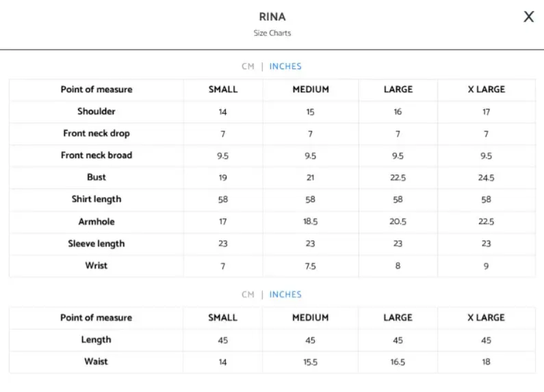The image size is (544, 392).
Task: Click the Medium Bust value 21
Action: point(311,178)
